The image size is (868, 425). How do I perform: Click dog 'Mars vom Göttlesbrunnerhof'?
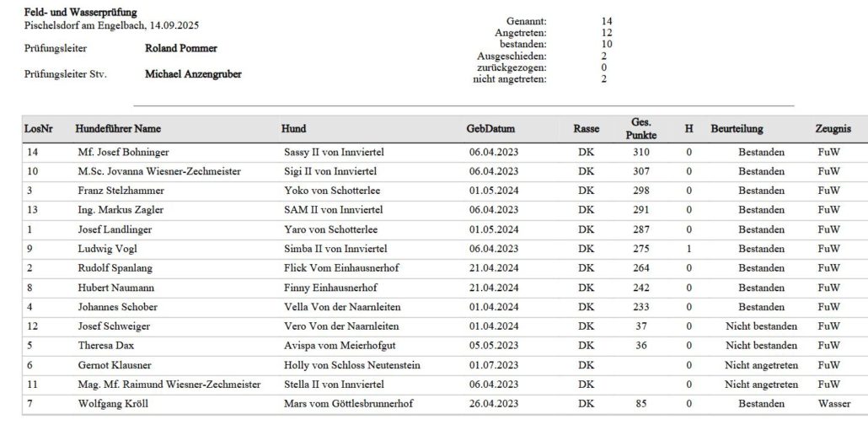(x=349, y=404)
